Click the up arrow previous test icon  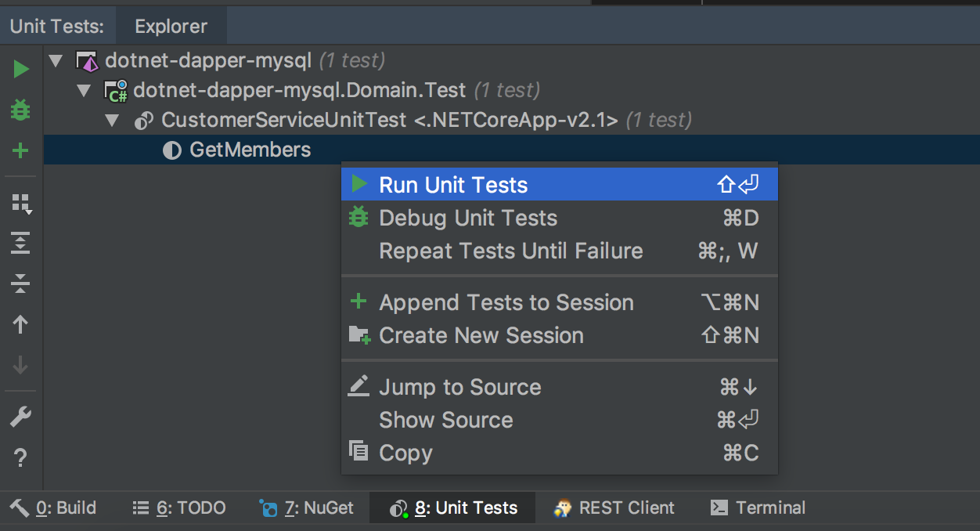click(x=21, y=324)
